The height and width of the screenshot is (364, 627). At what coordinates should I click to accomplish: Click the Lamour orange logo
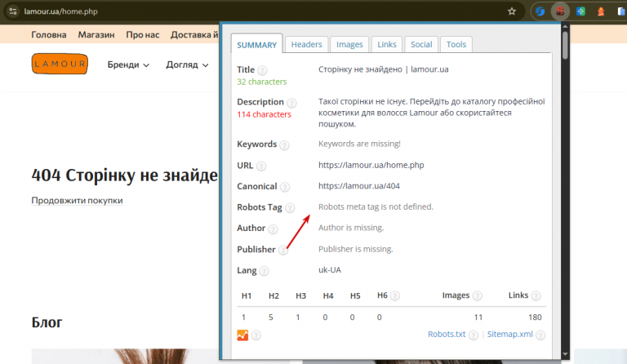[x=60, y=64]
